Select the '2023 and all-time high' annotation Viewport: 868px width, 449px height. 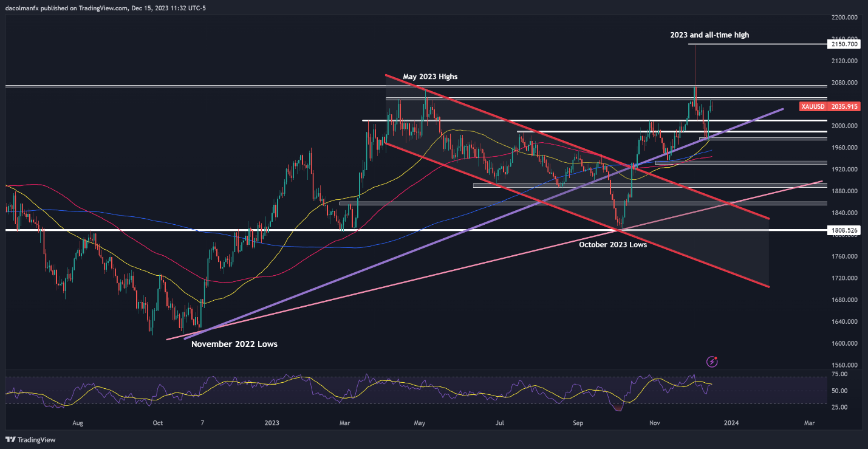(709, 35)
